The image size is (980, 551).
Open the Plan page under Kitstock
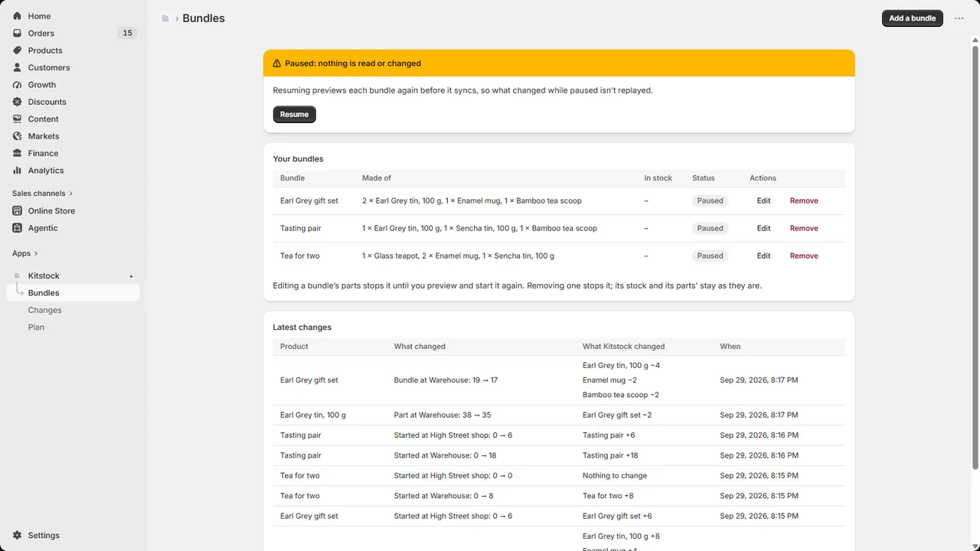click(36, 327)
